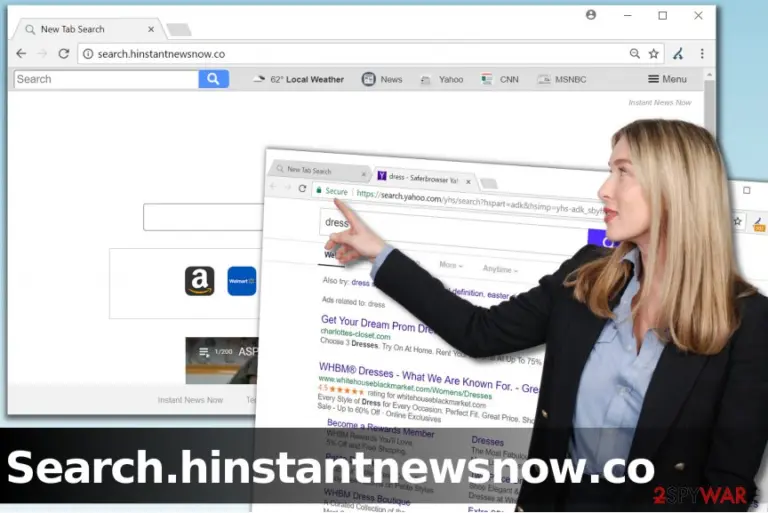Open the WHBM Dresses ad result
768x513 pixels.
tap(429, 379)
